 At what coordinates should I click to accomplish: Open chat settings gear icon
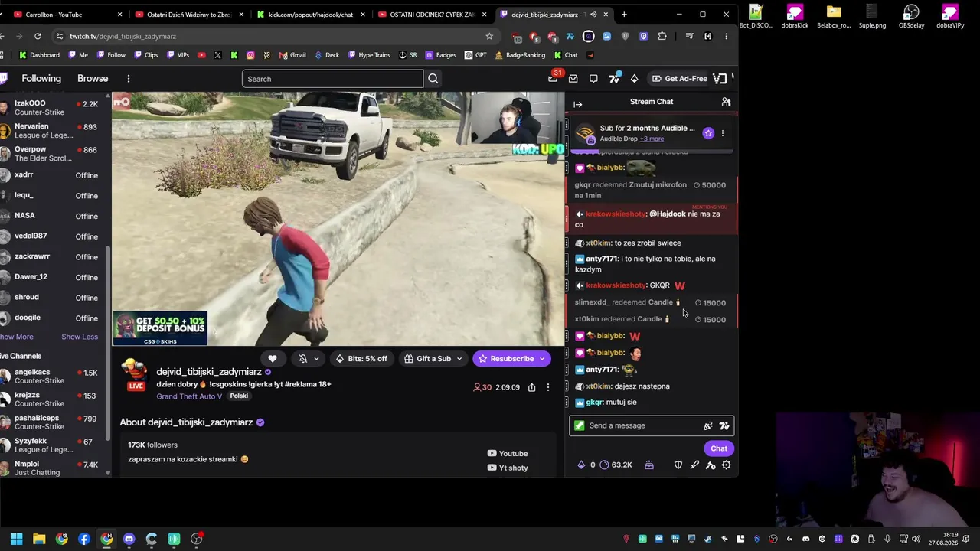click(726, 465)
